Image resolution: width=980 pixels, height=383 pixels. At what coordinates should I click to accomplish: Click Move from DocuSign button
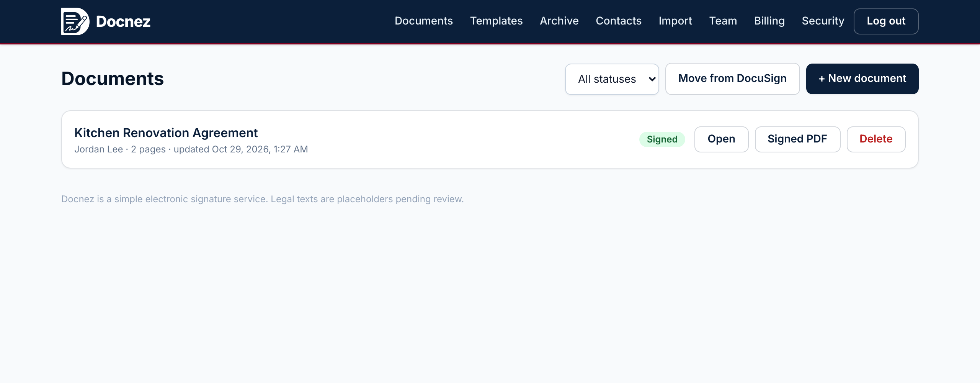732,79
